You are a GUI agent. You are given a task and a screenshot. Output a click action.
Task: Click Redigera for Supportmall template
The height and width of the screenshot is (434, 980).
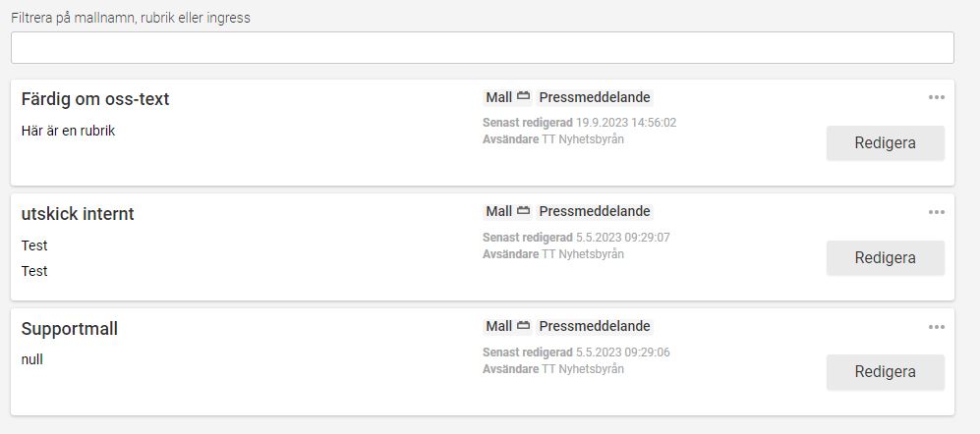[886, 372]
